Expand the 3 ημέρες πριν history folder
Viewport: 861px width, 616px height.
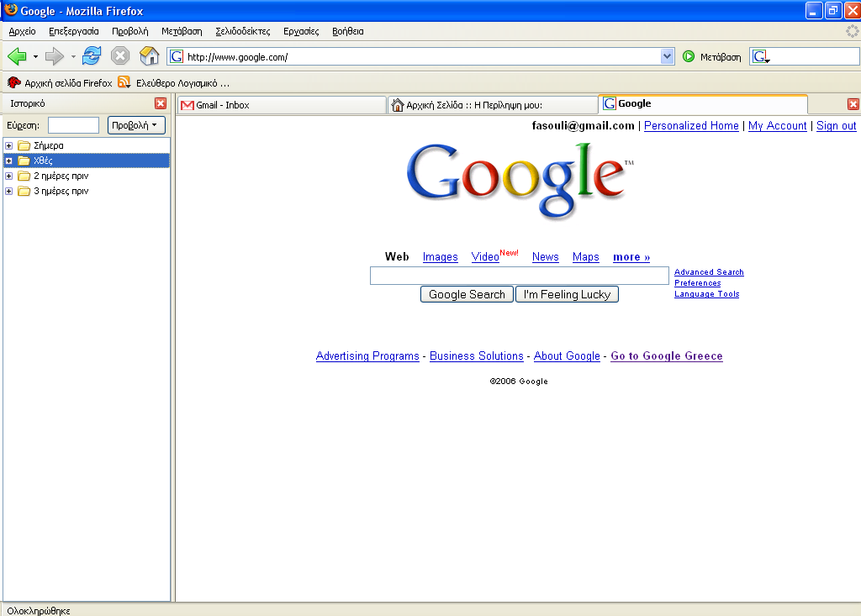coord(8,191)
